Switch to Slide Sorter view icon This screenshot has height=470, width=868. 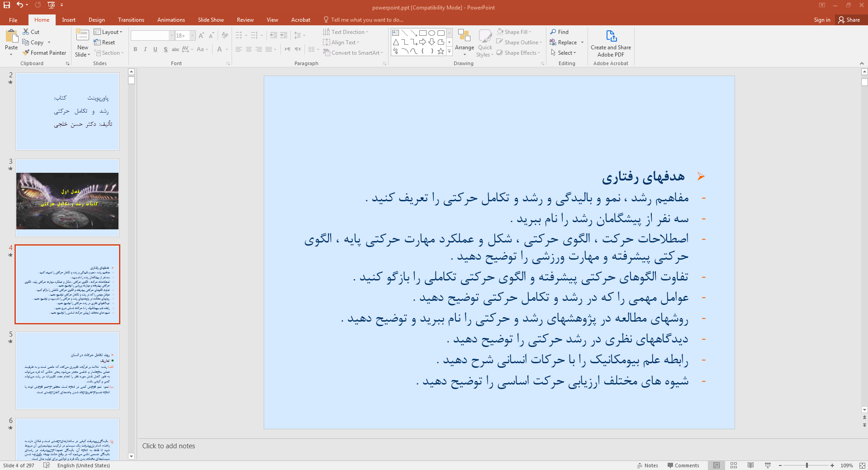pyautogui.click(x=734, y=465)
